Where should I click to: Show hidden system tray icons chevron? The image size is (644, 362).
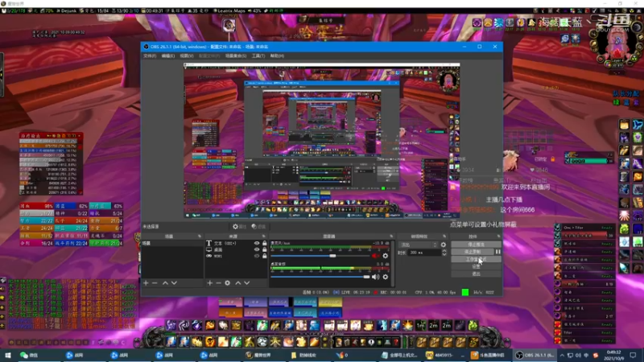(x=562, y=355)
